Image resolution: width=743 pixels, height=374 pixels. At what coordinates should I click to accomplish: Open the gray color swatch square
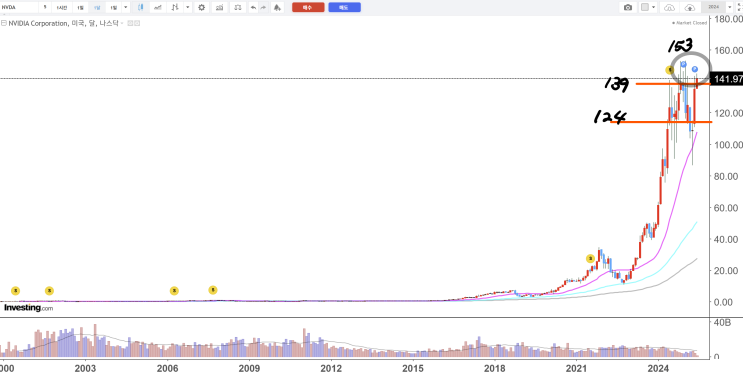[x=645, y=7]
